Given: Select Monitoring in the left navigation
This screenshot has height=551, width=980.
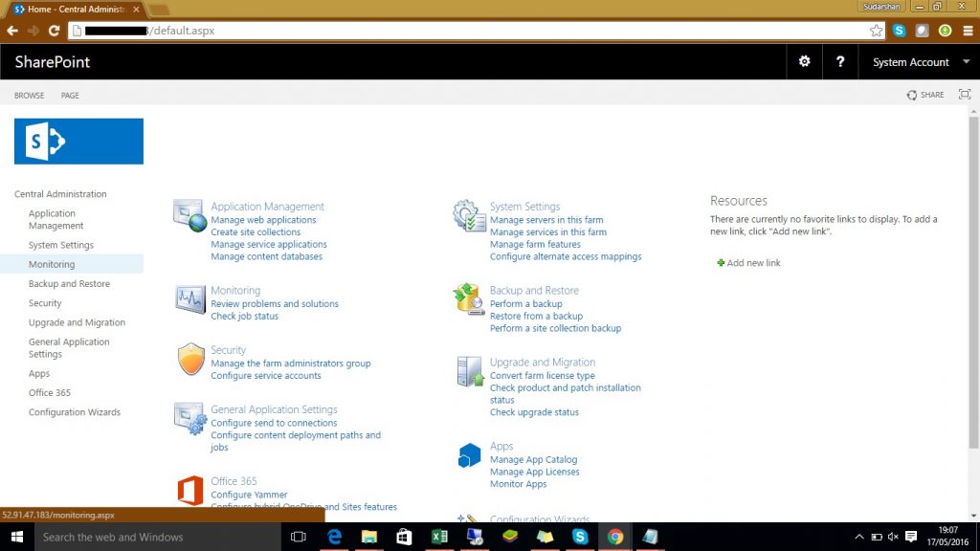Looking at the screenshot, I should [52, 264].
